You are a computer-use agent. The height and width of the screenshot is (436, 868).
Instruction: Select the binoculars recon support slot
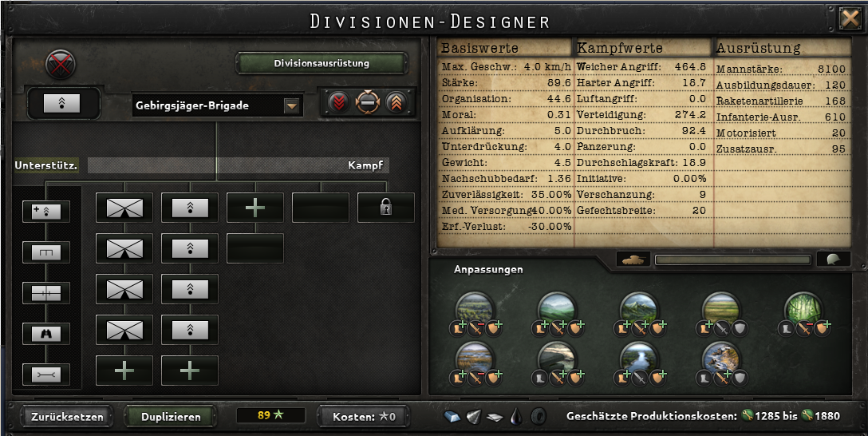tap(46, 334)
